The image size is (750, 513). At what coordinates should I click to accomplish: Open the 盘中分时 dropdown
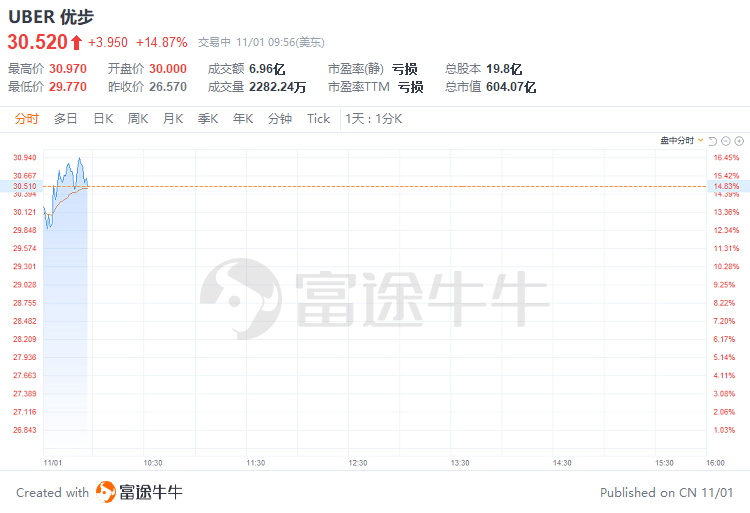click(682, 141)
